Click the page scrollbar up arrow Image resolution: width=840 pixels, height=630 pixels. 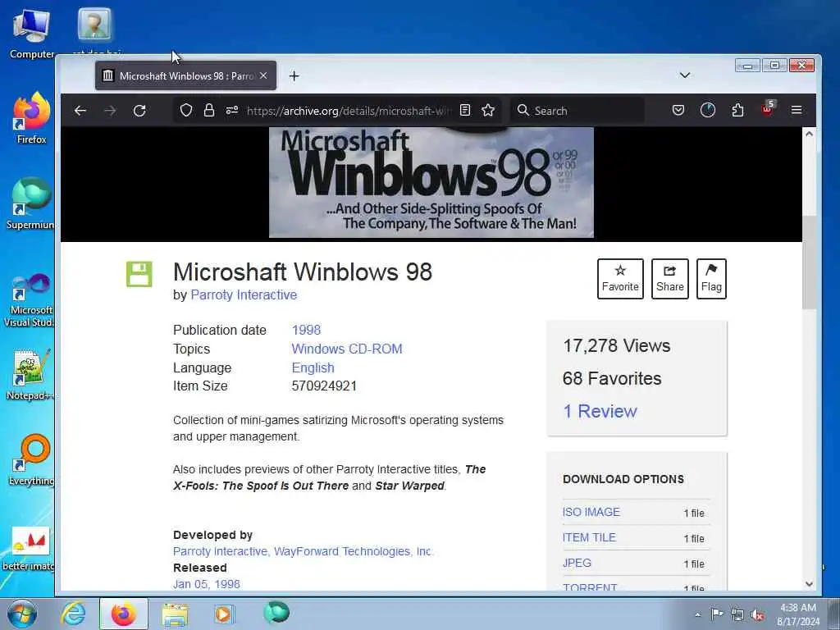[809, 134]
